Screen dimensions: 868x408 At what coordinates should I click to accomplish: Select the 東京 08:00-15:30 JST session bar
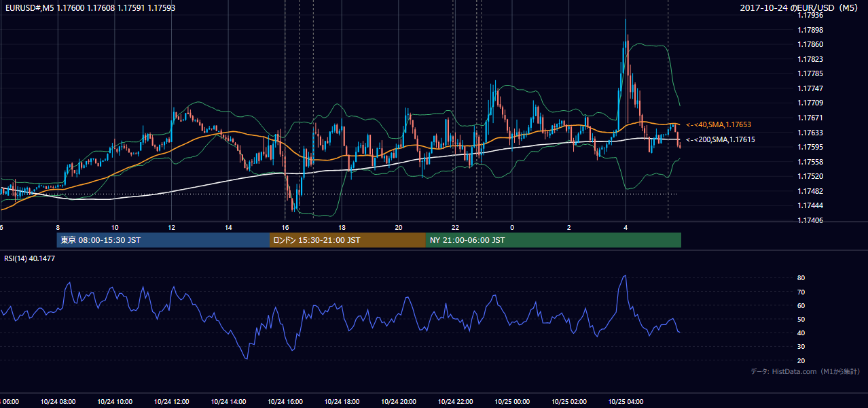(x=163, y=240)
